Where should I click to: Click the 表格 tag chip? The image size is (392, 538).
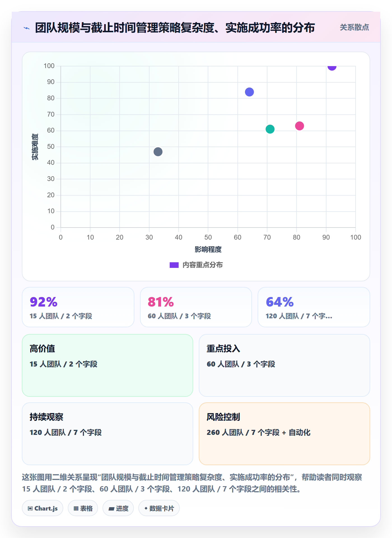point(83,508)
